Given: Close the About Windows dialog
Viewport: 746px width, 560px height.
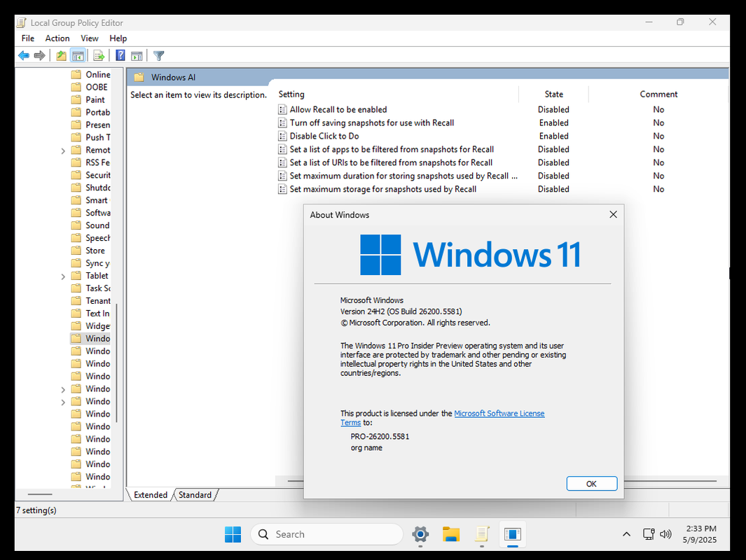Looking at the screenshot, I should [x=614, y=214].
